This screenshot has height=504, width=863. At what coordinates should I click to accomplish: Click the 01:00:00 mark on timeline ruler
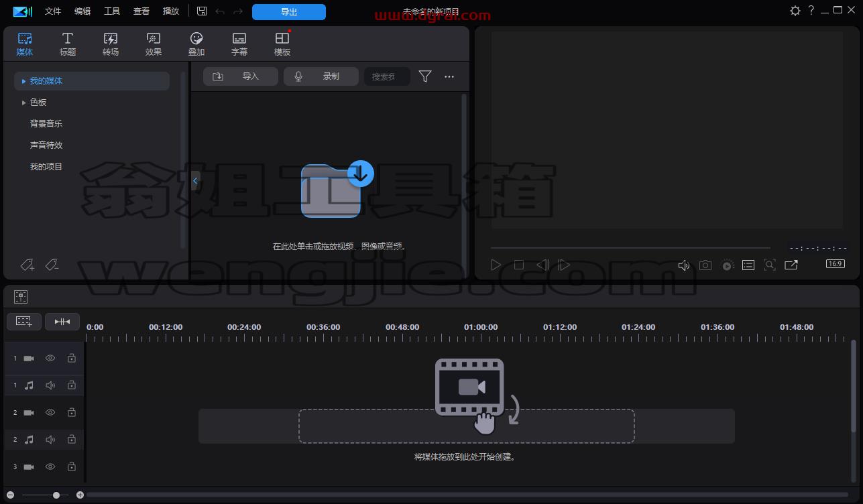[x=481, y=327]
